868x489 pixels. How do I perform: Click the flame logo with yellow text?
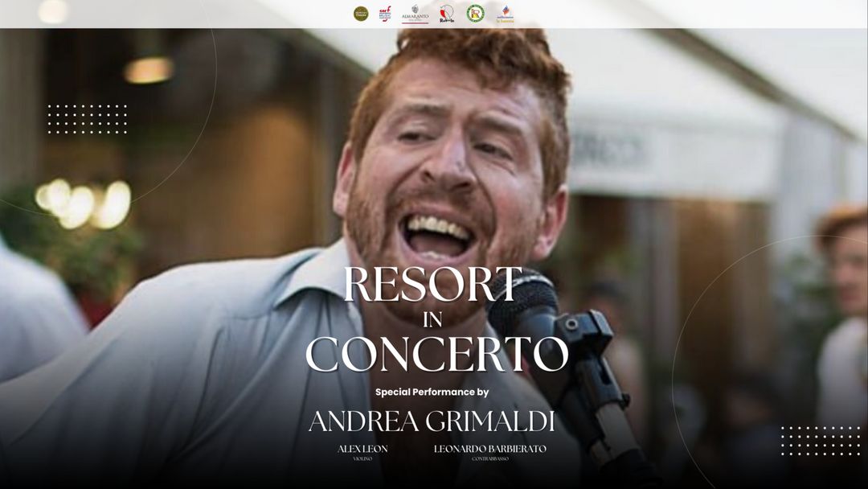(x=505, y=14)
